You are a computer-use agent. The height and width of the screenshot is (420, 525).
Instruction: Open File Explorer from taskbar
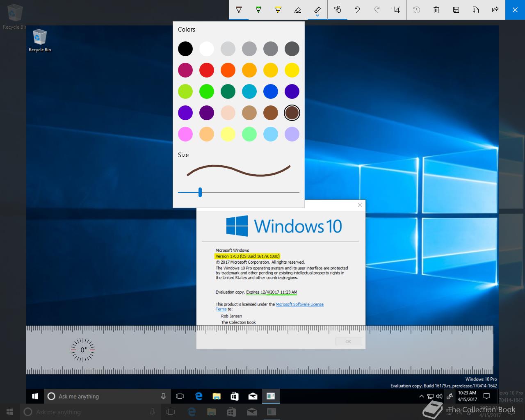217,396
